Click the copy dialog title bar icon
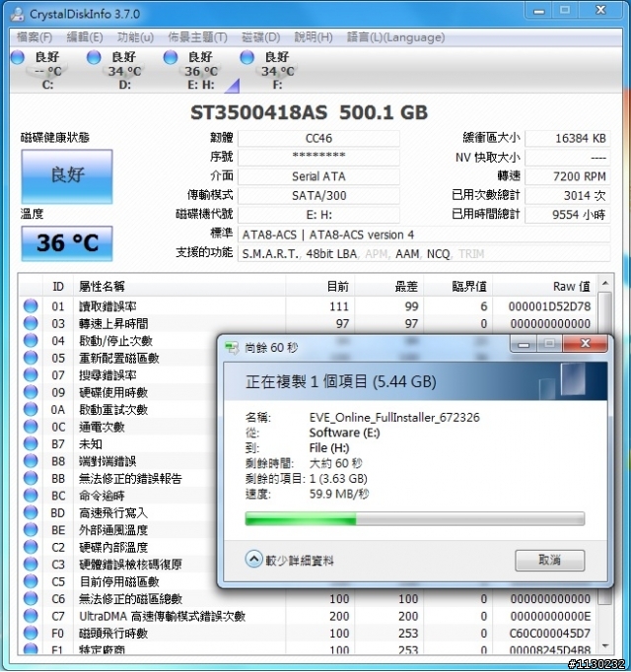This screenshot has height=672, width=631. [232, 348]
